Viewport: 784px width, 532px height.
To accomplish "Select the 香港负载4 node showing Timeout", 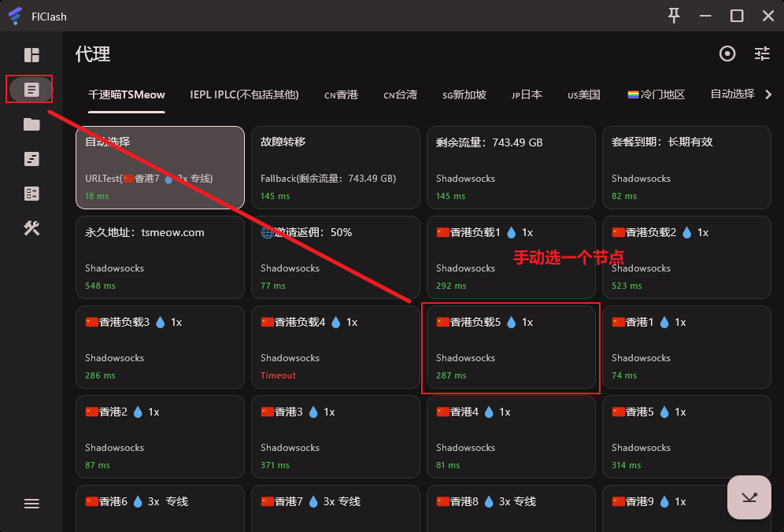I will [335, 347].
